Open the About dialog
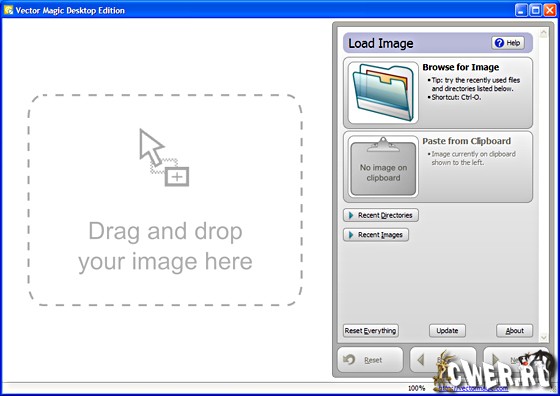The height and width of the screenshot is (396, 560). tap(514, 331)
